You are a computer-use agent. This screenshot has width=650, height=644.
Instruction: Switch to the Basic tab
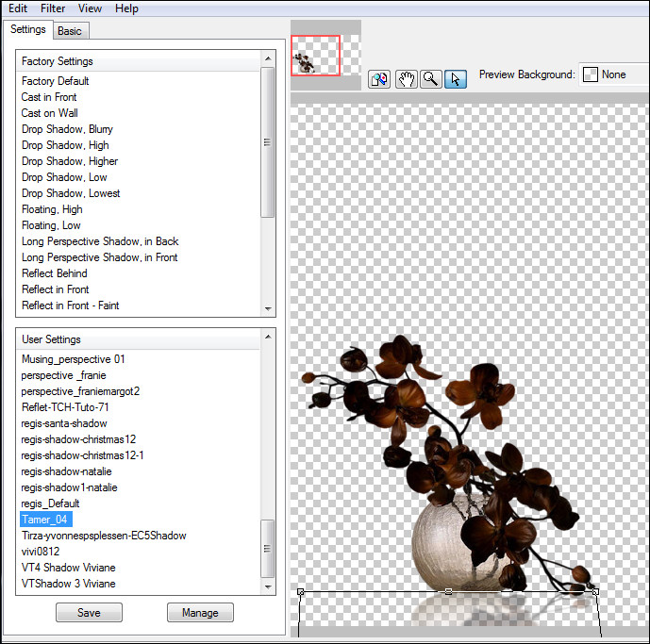(x=70, y=31)
